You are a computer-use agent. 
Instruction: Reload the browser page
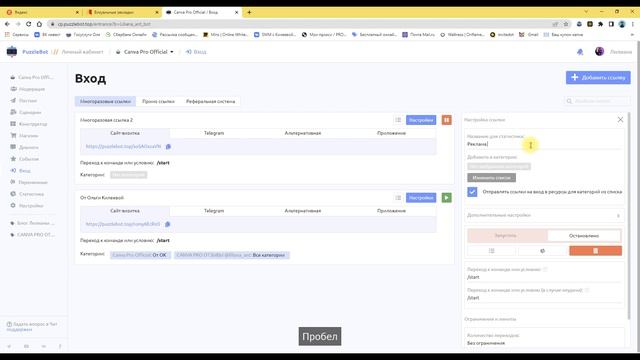point(29,24)
